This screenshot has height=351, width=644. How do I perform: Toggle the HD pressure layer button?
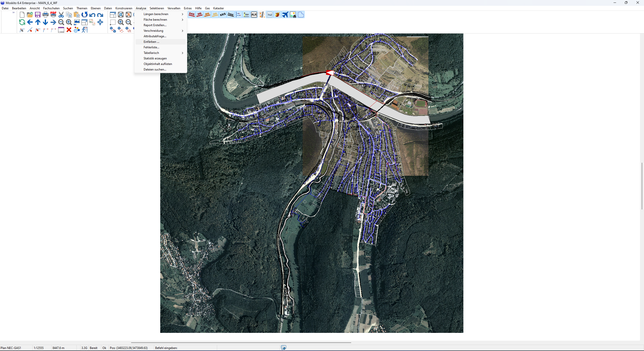point(199,15)
